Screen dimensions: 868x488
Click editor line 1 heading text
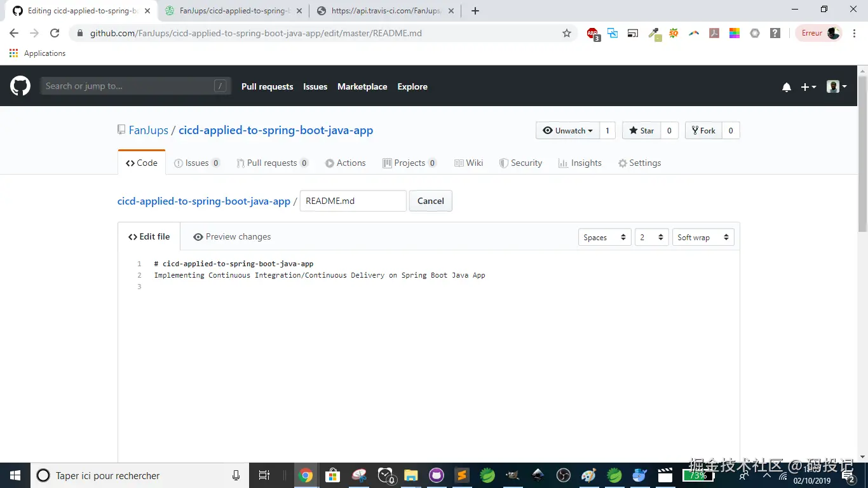(x=234, y=264)
